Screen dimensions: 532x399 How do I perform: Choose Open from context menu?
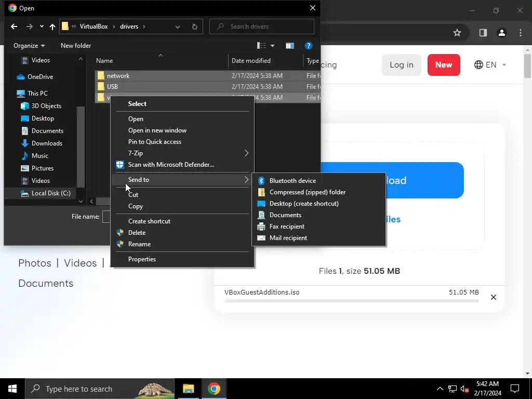pyautogui.click(x=182, y=119)
